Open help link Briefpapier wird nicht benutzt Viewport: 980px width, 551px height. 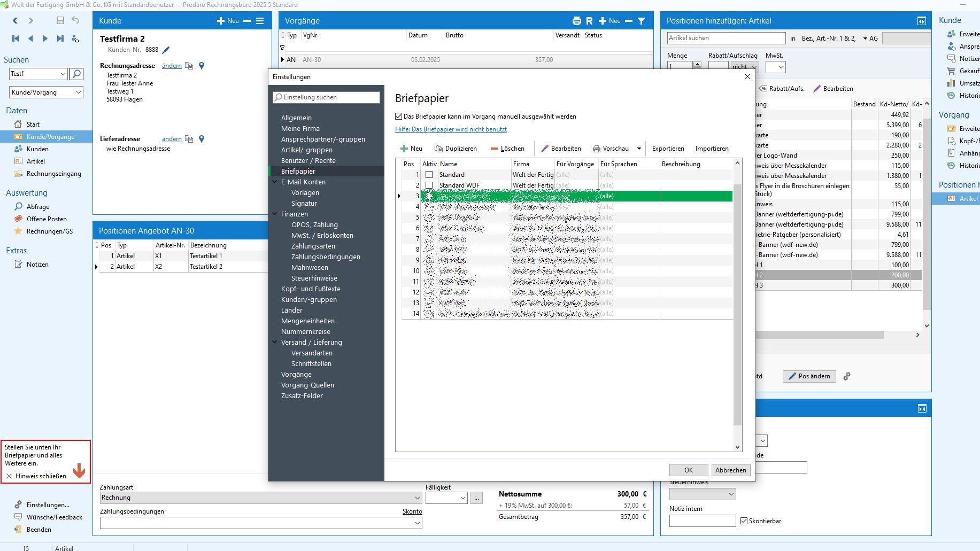click(x=451, y=129)
